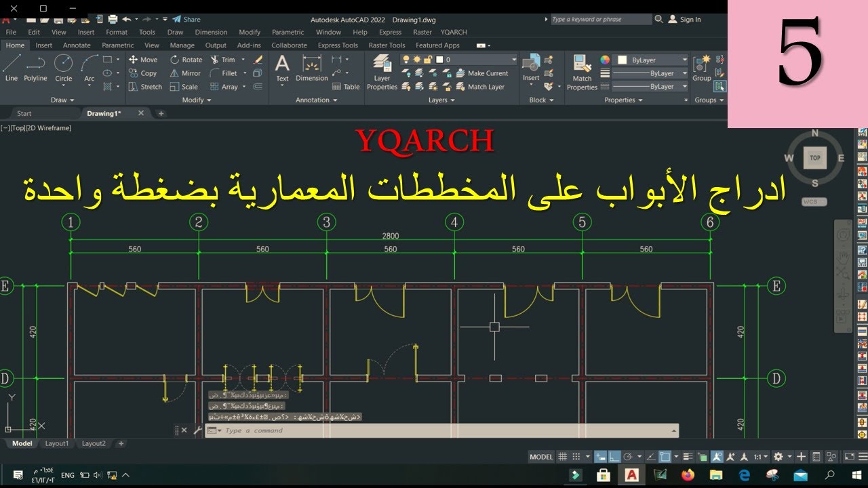Toggle lineweight display in status bar
Image resolution: width=868 pixels, height=488 pixels.
pos(688,457)
